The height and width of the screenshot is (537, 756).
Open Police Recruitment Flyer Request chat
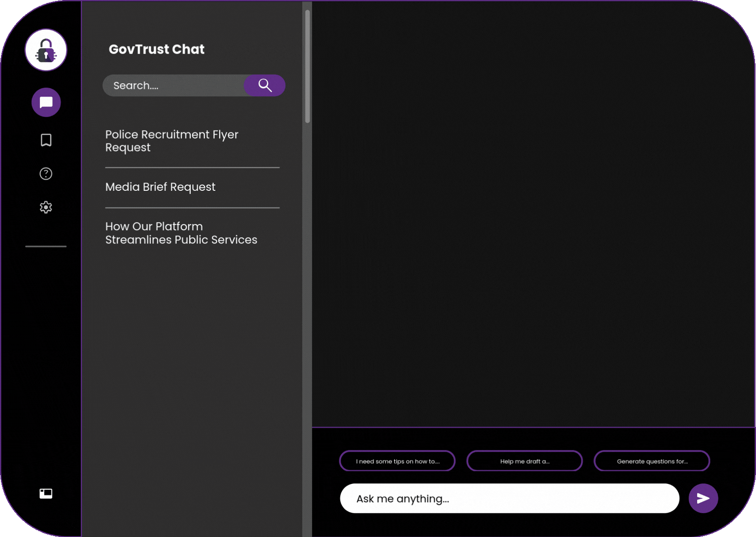tap(172, 141)
